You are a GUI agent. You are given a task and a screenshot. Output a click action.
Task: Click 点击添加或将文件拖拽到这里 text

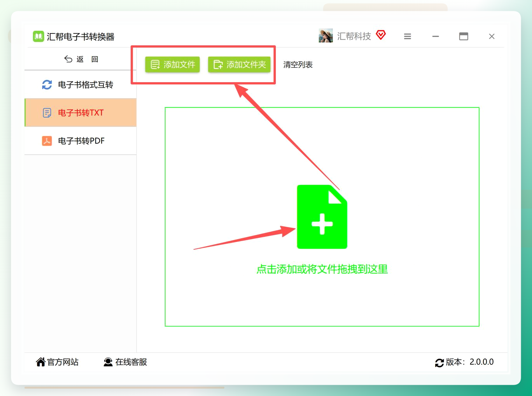pyautogui.click(x=322, y=269)
